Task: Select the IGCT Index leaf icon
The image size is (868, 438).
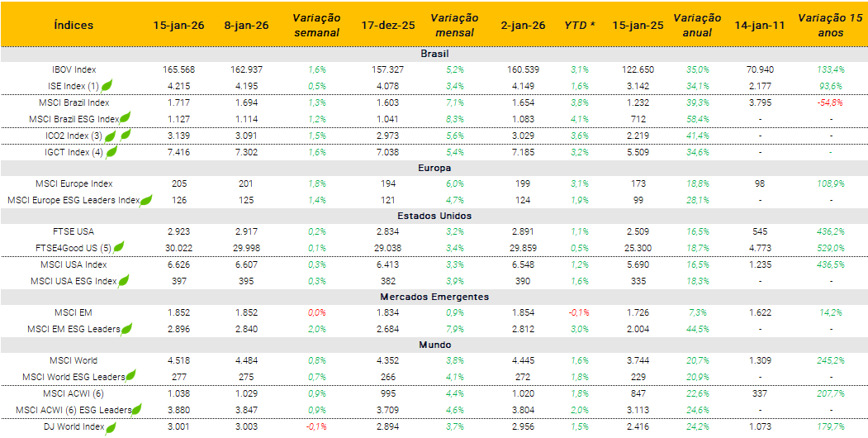Action: pos(111,151)
